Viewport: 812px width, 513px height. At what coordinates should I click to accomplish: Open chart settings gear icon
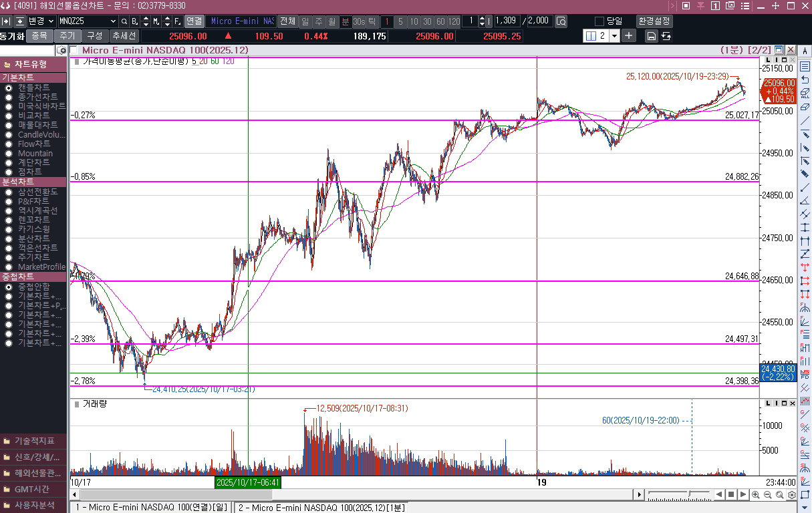click(x=791, y=495)
